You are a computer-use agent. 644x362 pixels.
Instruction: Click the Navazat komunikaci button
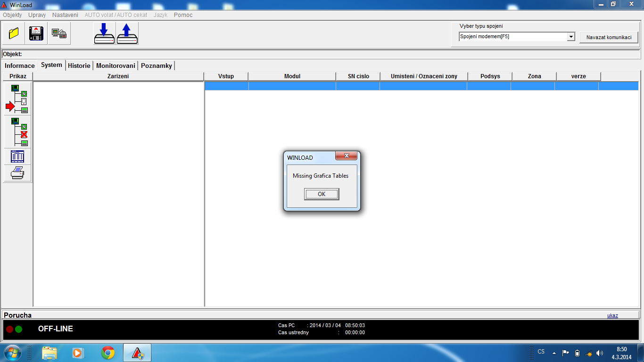point(609,37)
